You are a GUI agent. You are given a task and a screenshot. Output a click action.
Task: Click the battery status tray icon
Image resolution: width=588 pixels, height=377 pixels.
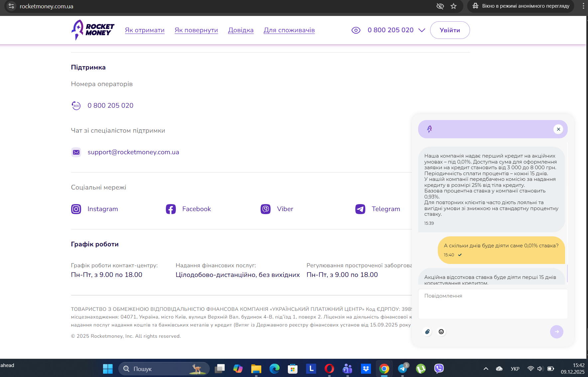click(x=551, y=369)
